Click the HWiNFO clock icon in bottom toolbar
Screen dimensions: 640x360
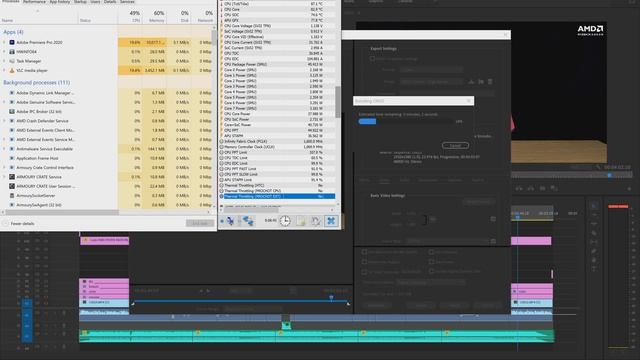(x=285, y=221)
